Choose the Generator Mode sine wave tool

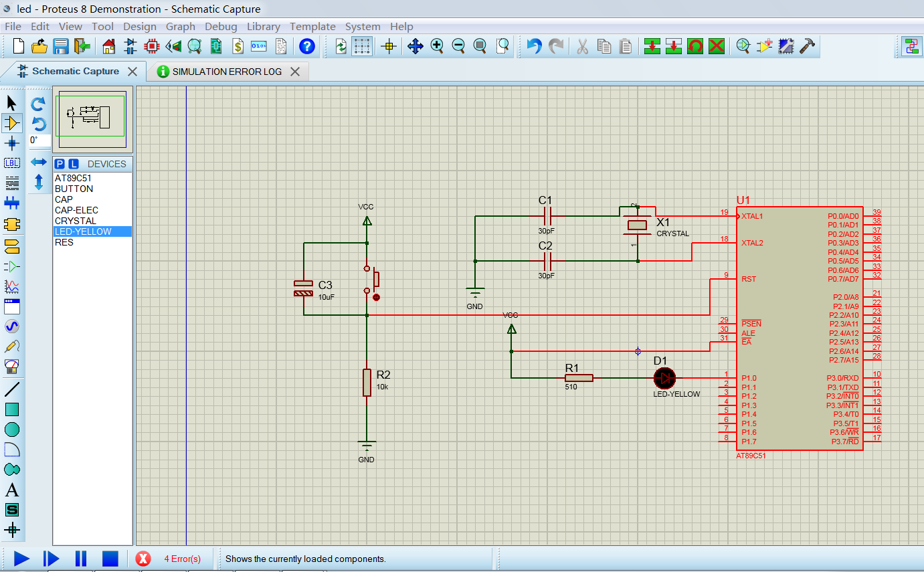pyautogui.click(x=12, y=326)
